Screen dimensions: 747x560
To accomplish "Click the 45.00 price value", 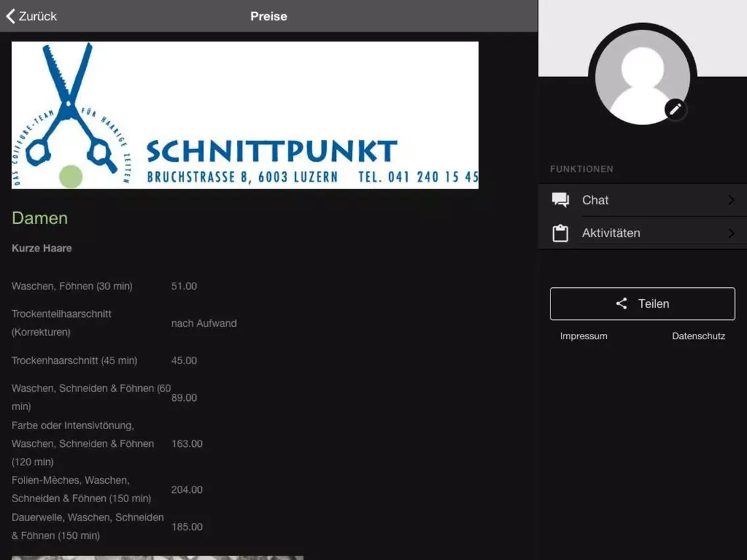I will (184, 360).
